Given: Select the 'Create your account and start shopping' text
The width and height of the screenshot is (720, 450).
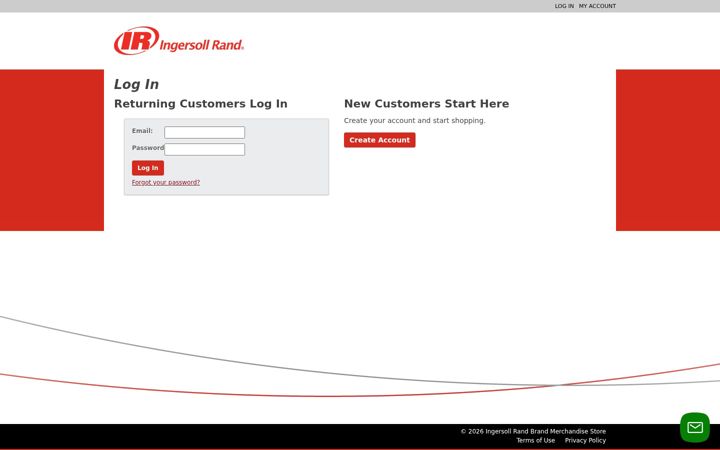Looking at the screenshot, I should tap(414, 120).
